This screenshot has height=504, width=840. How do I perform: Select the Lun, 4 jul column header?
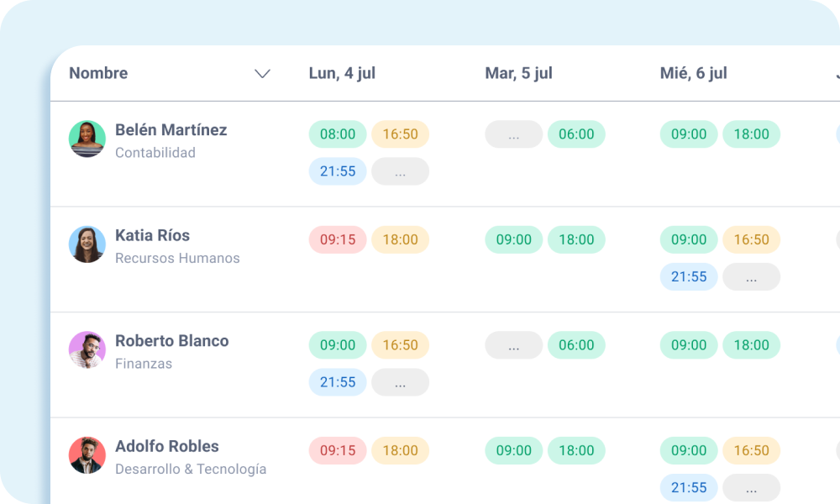(x=342, y=73)
